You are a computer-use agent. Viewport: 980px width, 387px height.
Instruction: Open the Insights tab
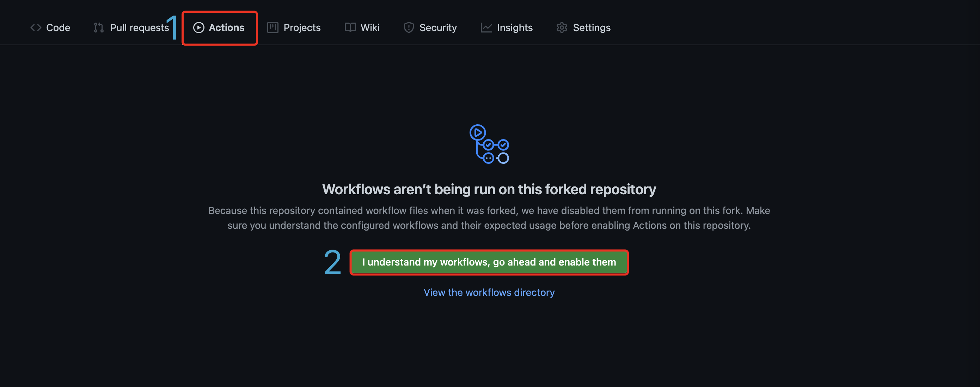click(514, 28)
